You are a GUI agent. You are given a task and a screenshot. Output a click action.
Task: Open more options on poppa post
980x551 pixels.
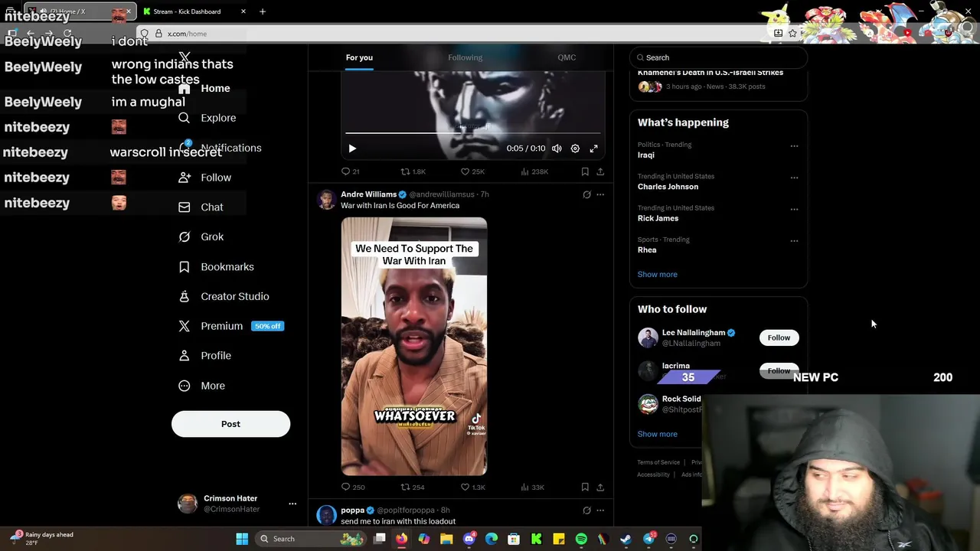coord(600,510)
